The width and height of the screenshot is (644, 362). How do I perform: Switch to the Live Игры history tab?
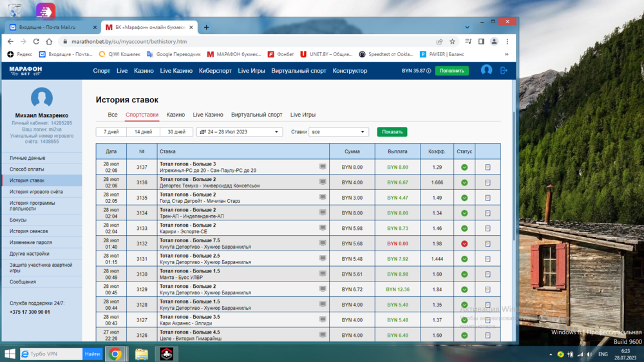(303, 115)
